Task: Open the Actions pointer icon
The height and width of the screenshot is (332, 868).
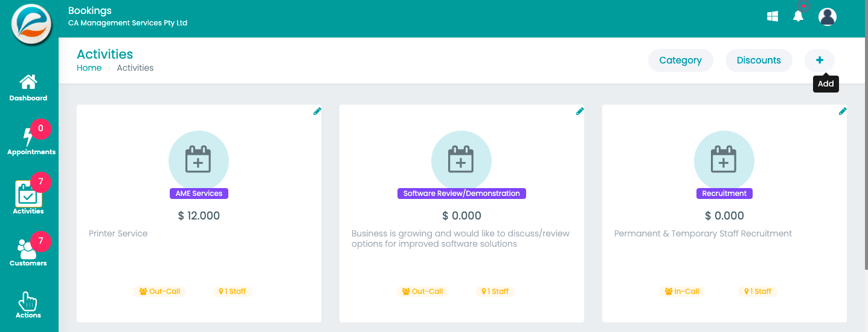Action: [x=28, y=301]
